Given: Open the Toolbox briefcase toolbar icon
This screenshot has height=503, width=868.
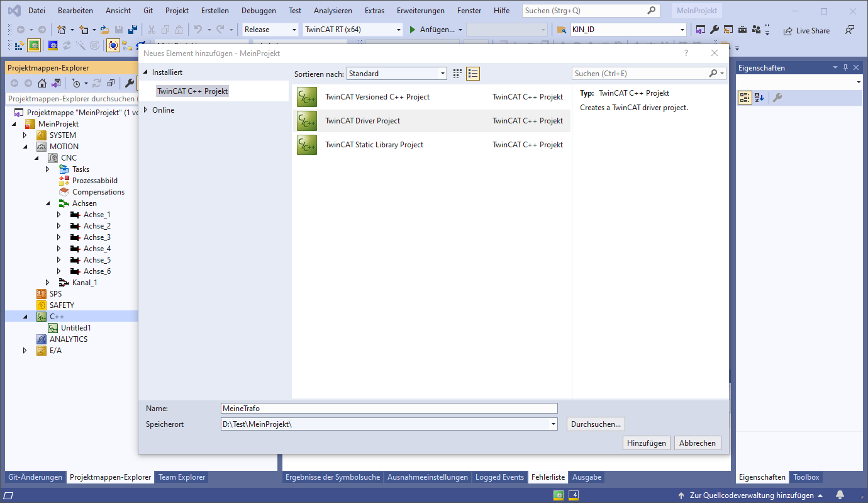Looking at the screenshot, I should pyautogui.click(x=742, y=30).
